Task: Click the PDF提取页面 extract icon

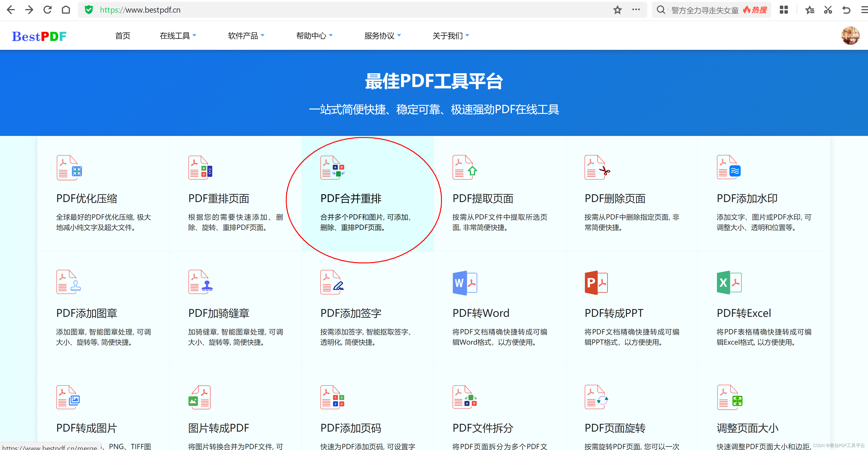Action: point(465,168)
